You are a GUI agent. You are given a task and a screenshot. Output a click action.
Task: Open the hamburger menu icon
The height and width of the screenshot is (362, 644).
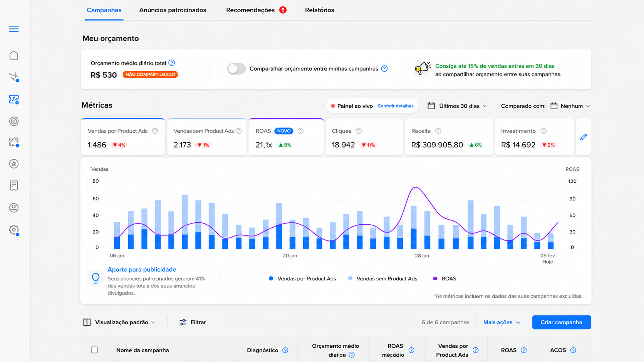[14, 29]
